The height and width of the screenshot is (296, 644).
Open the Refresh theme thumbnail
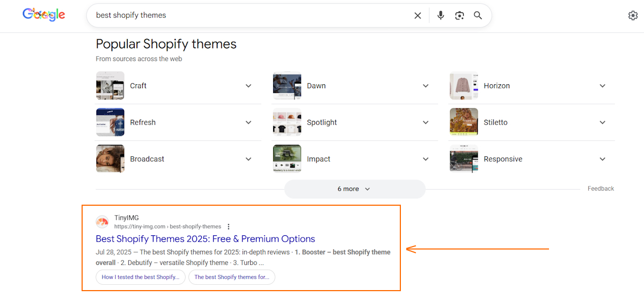click(x=110, y=122)
